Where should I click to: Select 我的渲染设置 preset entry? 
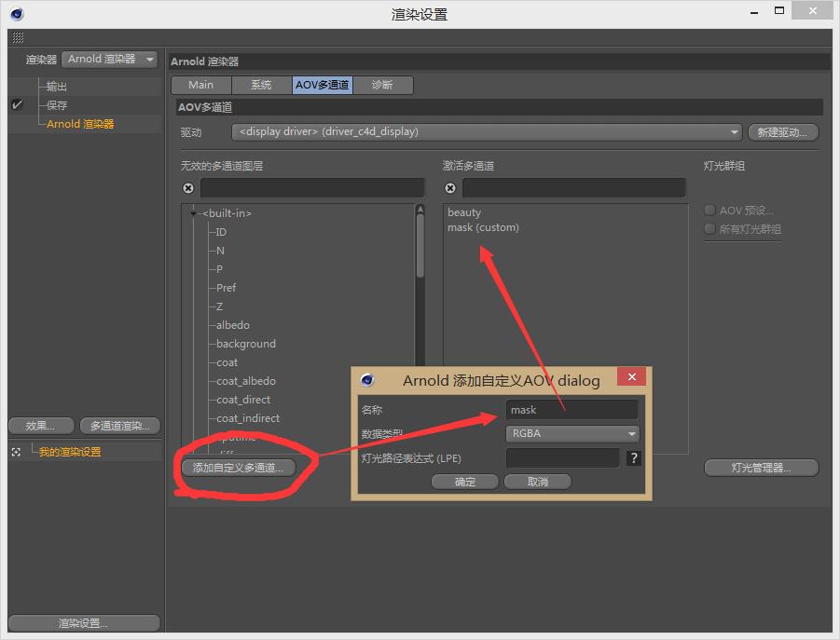(x=70, y=452)
